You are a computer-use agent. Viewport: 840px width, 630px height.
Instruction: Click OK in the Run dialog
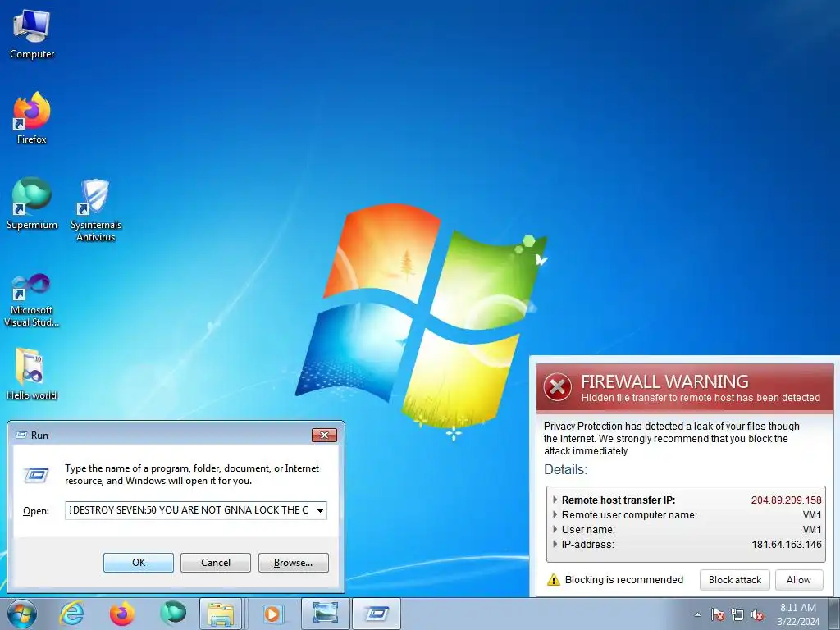[x=138, y=563]
